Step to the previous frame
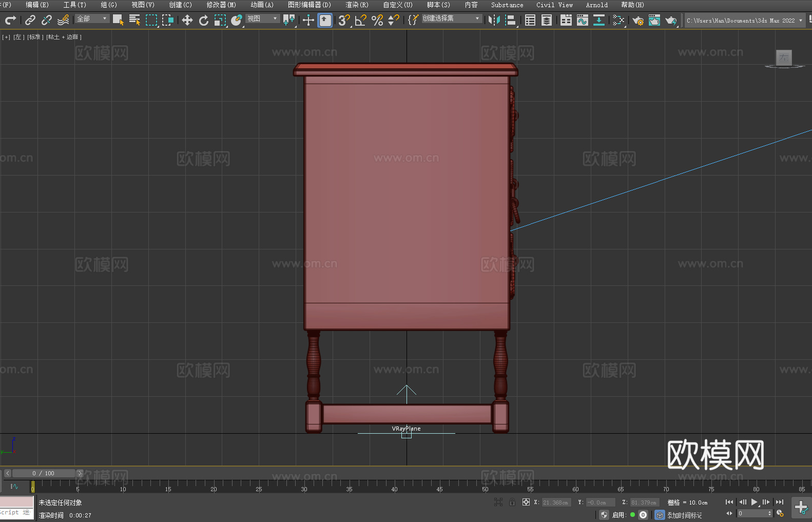The width and height of the screenshot is (812, 522). click(742, 502)
